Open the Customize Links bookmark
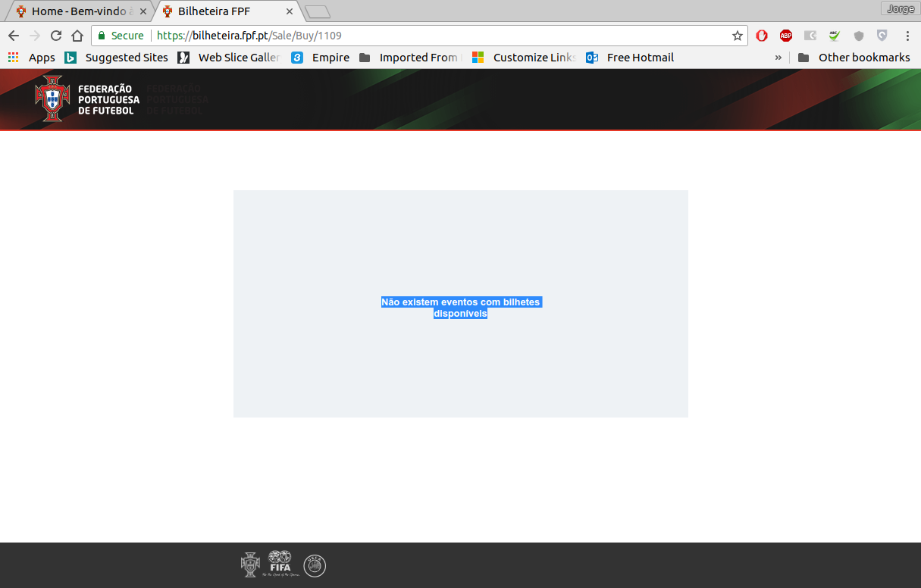The height and width of the screenshot is (588, 921). click(x=524, y=58)
